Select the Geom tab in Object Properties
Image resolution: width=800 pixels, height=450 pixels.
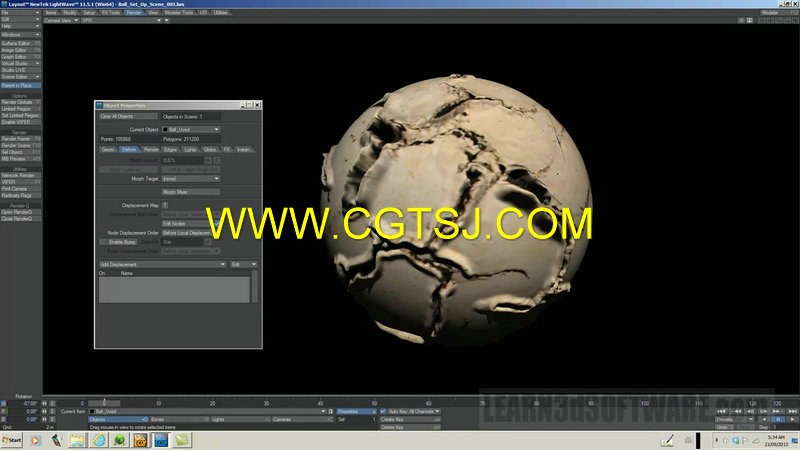108,149
